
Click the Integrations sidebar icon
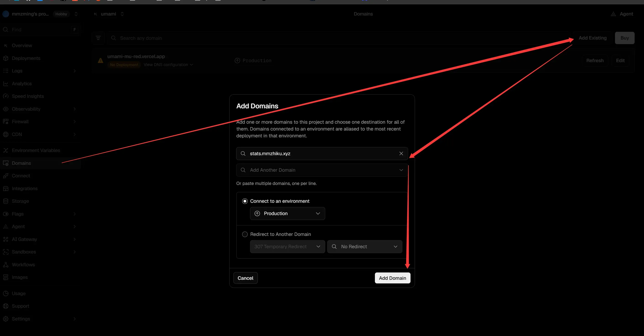pos(6,189)
